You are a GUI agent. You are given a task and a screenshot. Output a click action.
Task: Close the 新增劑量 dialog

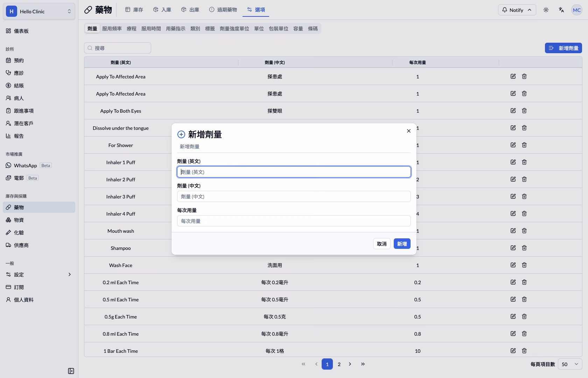coord(409,131)
